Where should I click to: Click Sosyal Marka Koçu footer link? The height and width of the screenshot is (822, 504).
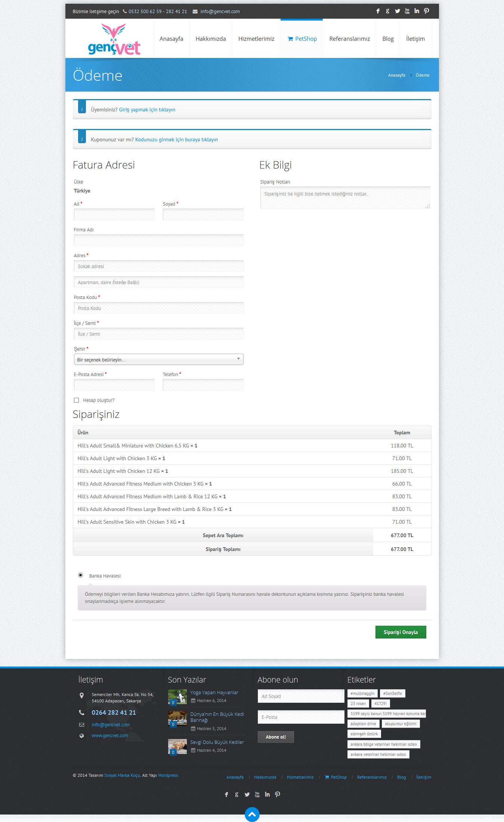(x=122, y=775)
